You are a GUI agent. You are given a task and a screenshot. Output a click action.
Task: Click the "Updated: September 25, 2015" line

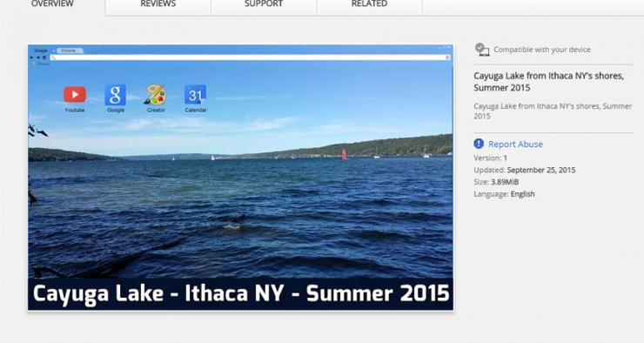(x=525, y=170)
